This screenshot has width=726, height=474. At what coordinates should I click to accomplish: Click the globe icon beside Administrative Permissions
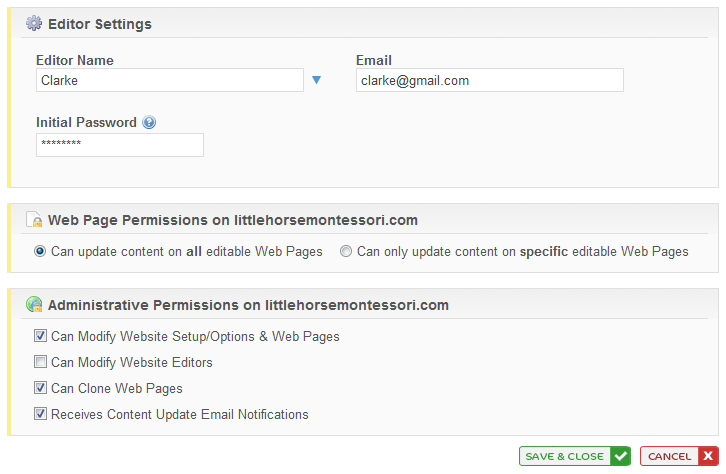34,304
